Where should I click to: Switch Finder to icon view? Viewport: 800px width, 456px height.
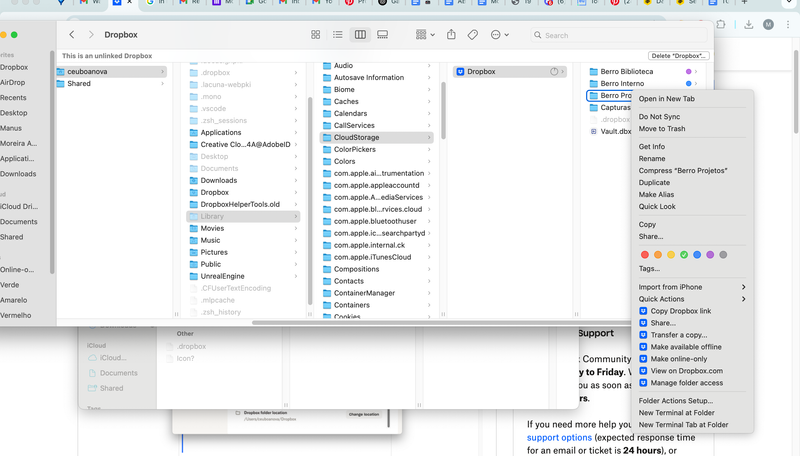(x=316, y=35)
